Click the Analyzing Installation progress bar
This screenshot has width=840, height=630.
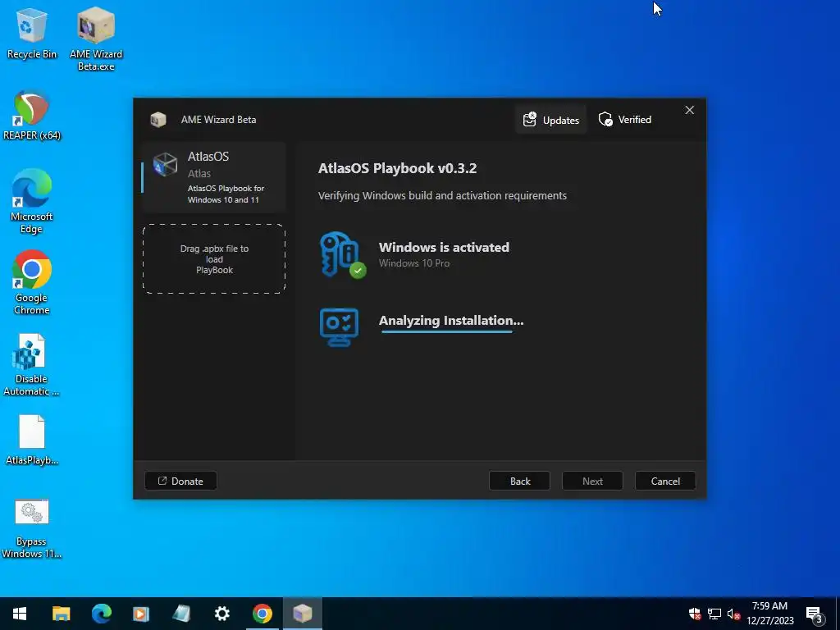click(x=447, y=331)
